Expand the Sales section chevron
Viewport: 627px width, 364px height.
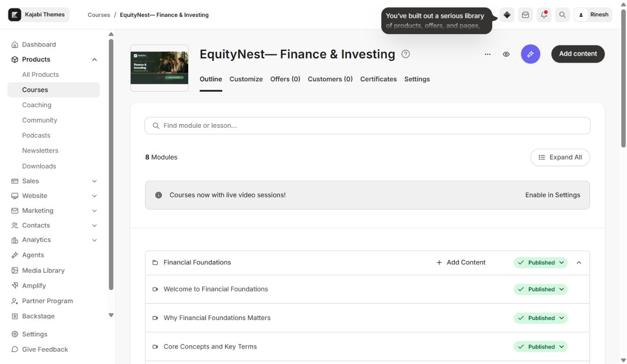95,181
